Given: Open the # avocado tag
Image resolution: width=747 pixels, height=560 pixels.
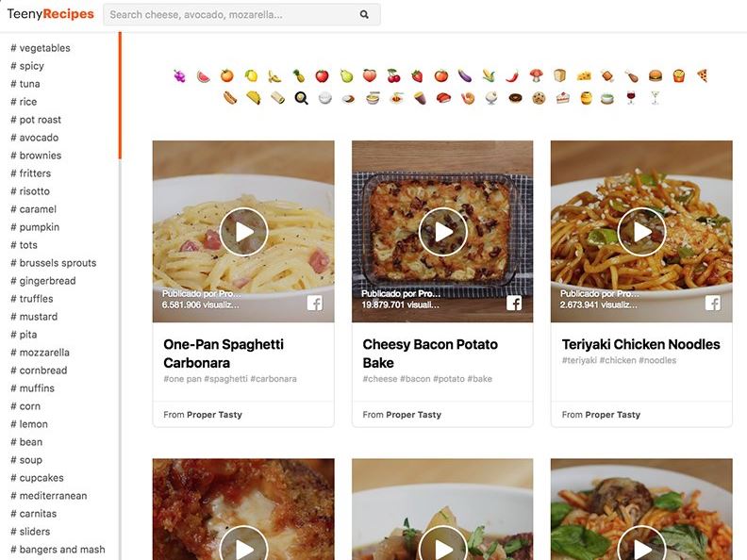Looking at the screenshot, I should (x=35, y=138).
